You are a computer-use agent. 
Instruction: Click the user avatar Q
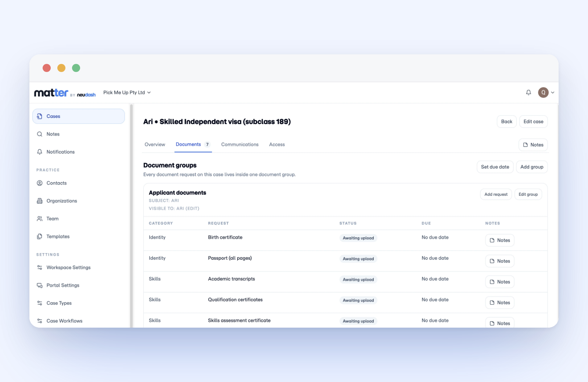(x=543, y=93)
